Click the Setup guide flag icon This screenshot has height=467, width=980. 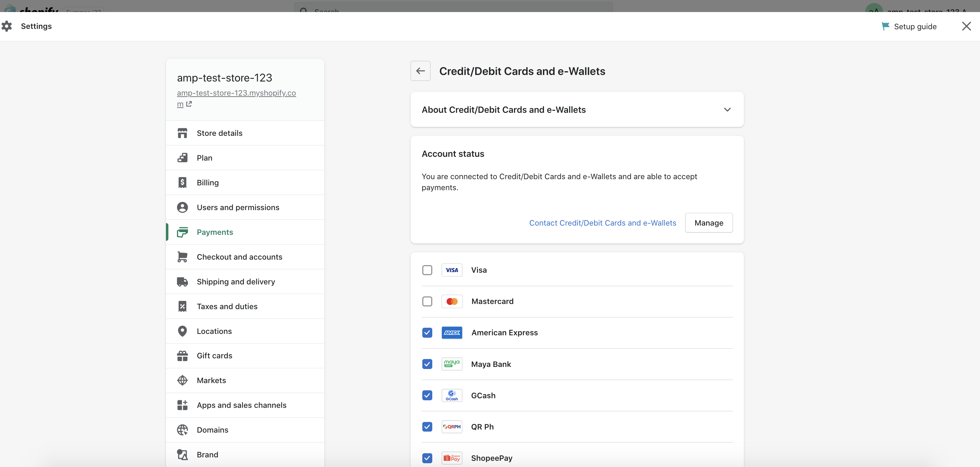coord(885,26)
